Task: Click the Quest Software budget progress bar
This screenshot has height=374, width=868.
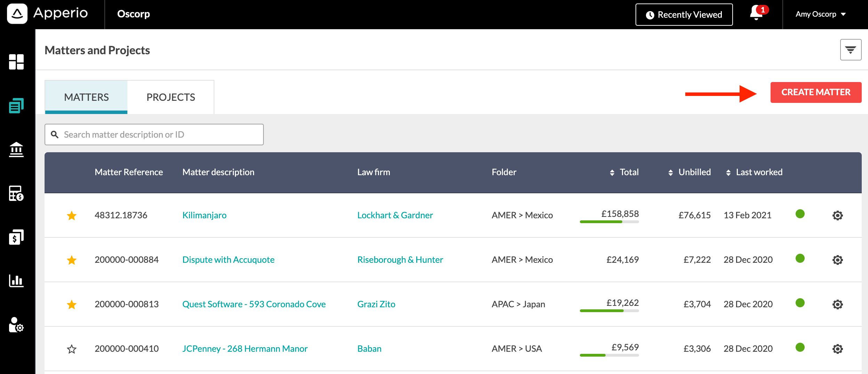Action: click(609, 311)
